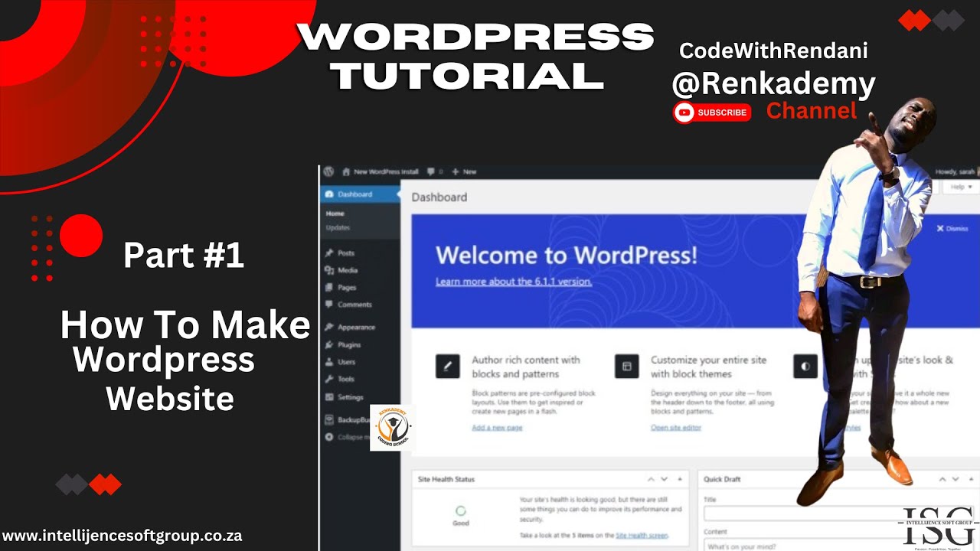Screen dimensions: 980x551
Task: Click the Add a new page link
Action: 497,428
